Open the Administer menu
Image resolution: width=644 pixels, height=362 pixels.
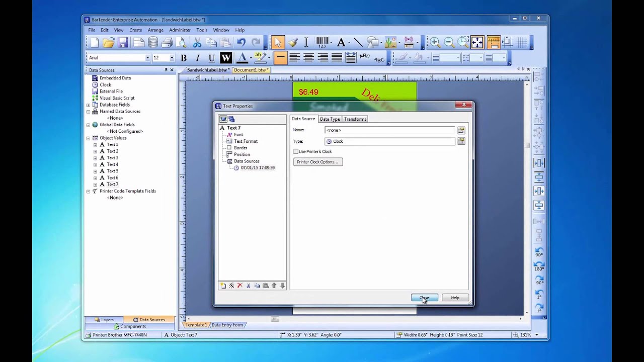(x=180, y=30)
